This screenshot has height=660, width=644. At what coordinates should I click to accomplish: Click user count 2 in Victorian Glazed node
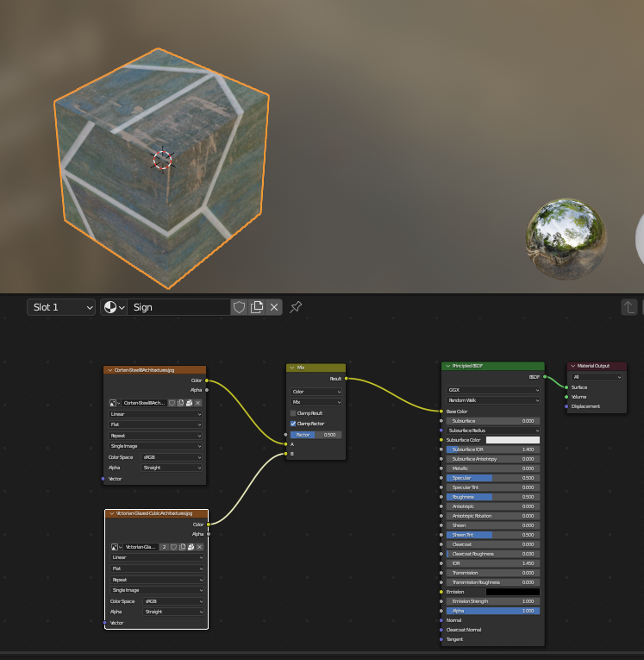click(x=164, y=547)
